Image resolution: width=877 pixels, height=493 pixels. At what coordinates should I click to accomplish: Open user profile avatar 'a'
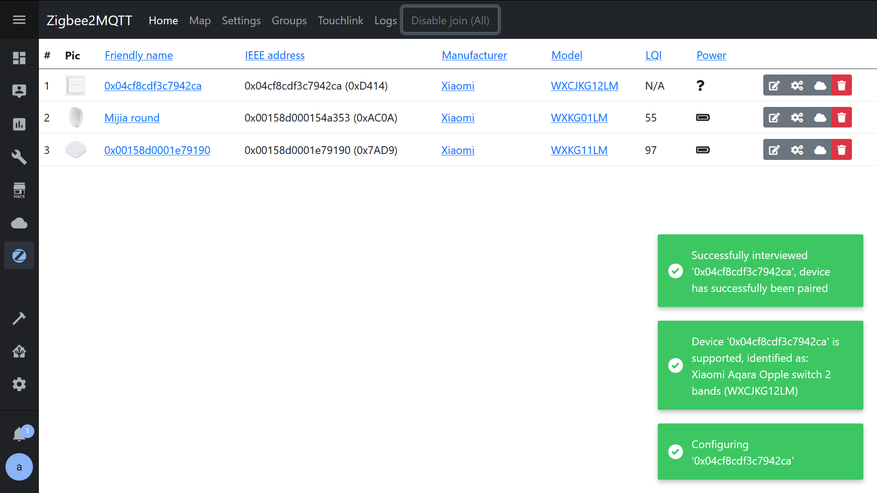[x=19, y=467]
